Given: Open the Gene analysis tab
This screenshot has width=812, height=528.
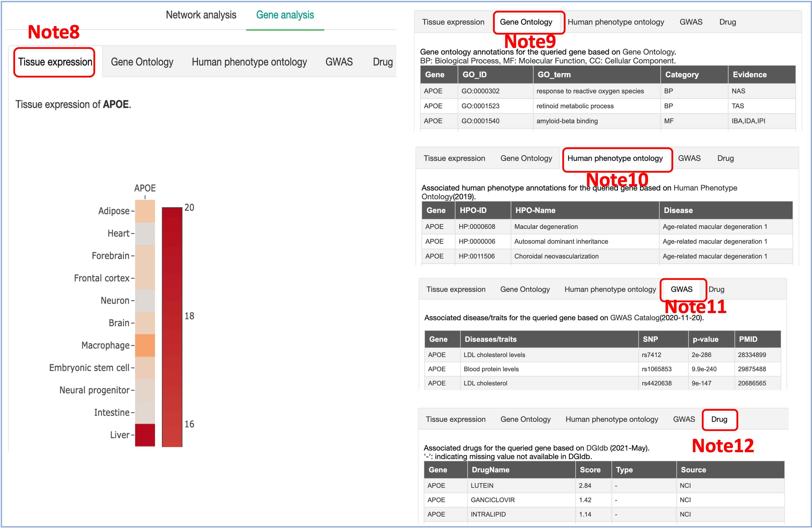Looking at the screenshot, I should click(x=285, y=15).
